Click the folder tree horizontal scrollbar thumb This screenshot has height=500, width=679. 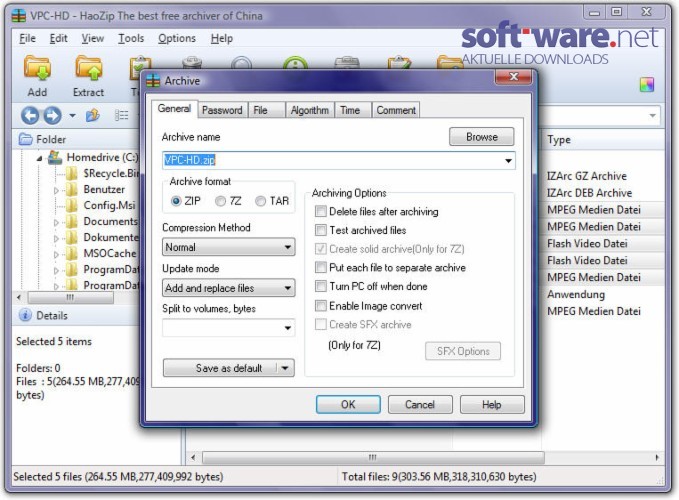71,298
